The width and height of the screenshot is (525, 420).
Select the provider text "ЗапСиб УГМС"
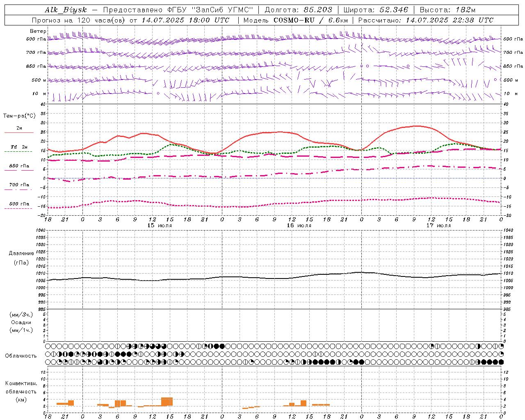(223, 10)
